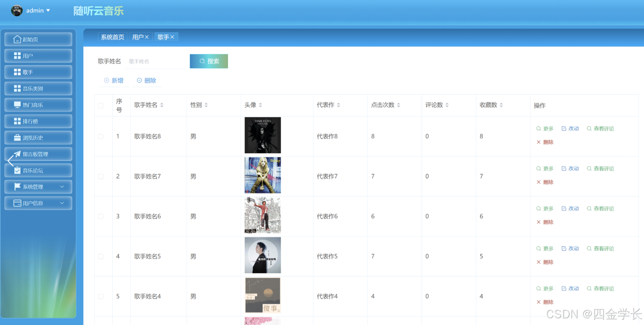
Task: Open avatar thumbnail for 歌手姓名5
Action: (x=263, y=255)
